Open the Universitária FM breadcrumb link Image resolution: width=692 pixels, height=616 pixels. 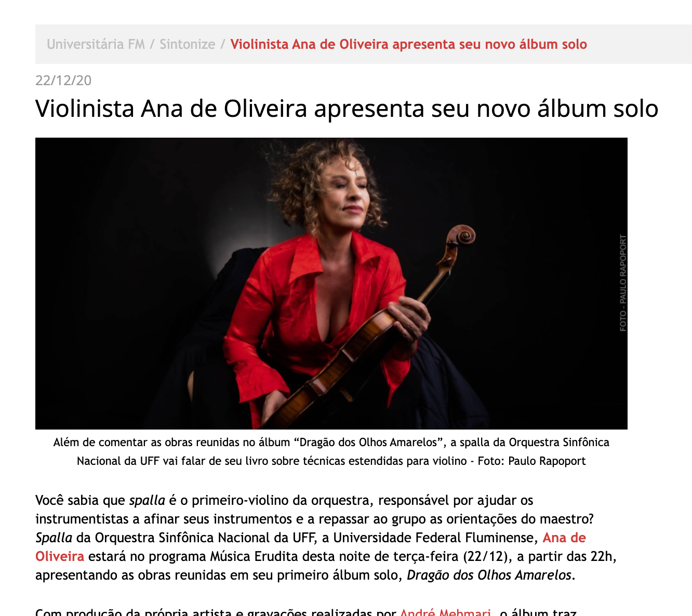(96, 44)
